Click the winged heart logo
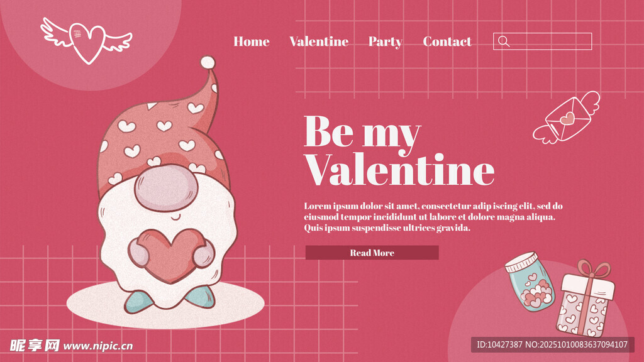644x362 pixels. [x=87, y=41]
